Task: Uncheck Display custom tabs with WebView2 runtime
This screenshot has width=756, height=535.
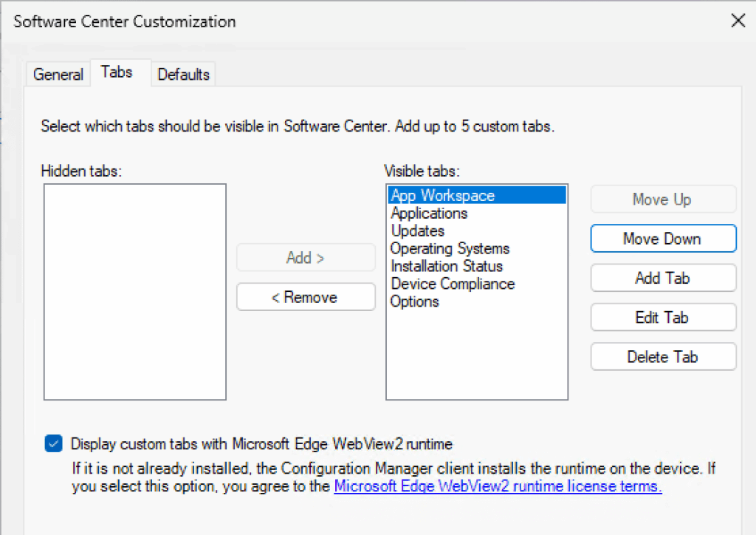Action: [x=53, y=443]
